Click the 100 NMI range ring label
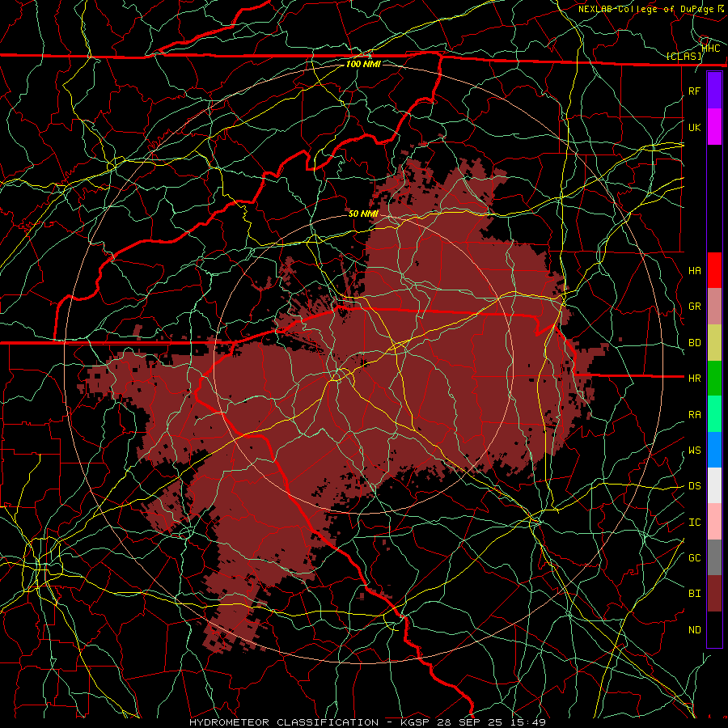 [363, 64]
